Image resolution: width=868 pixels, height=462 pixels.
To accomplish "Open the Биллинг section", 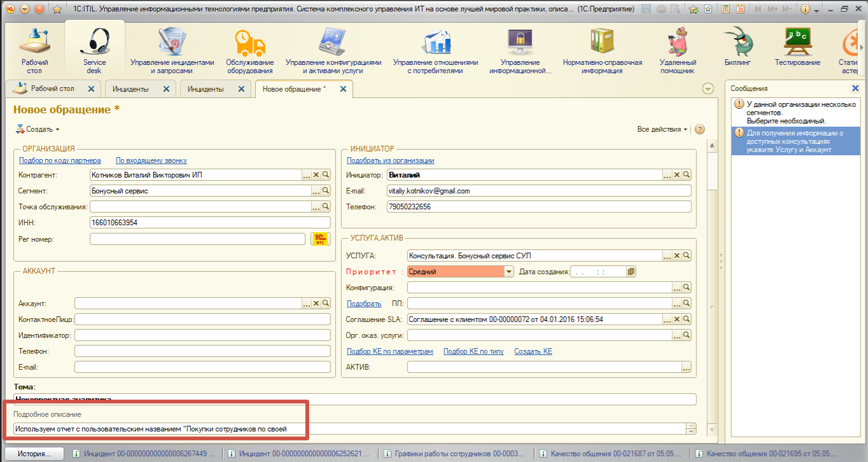I will click(738, 46).
